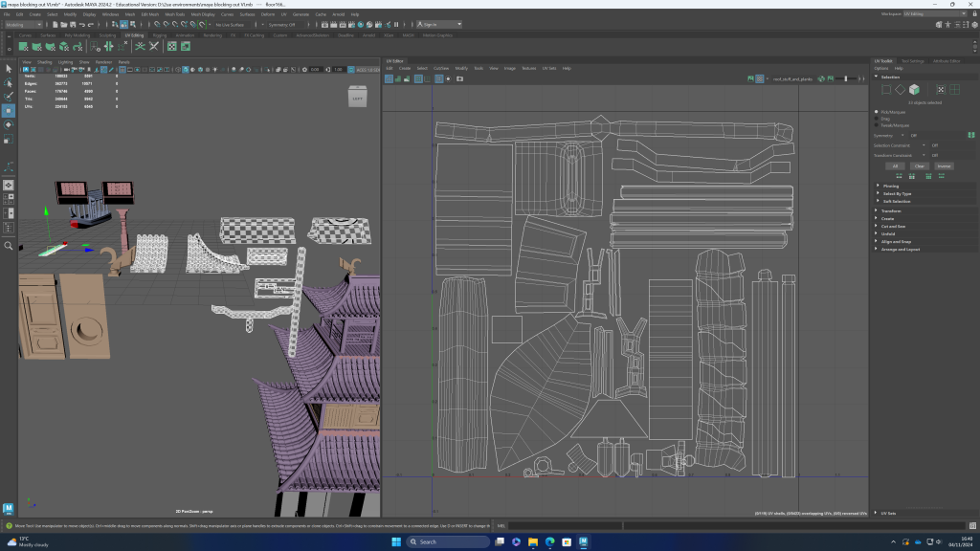Image resolution: width=980 pixels, height=551 pixels.
Task: Select UV Shell mode cube icon in toolkit
Action: pyautogui.click(x=914, y=90)
